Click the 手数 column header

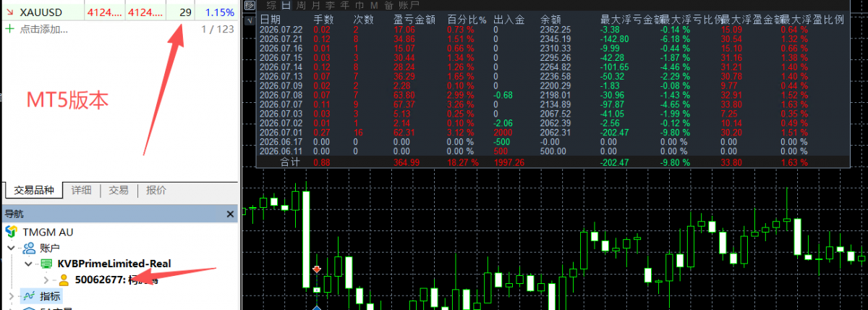coord(325,19)
